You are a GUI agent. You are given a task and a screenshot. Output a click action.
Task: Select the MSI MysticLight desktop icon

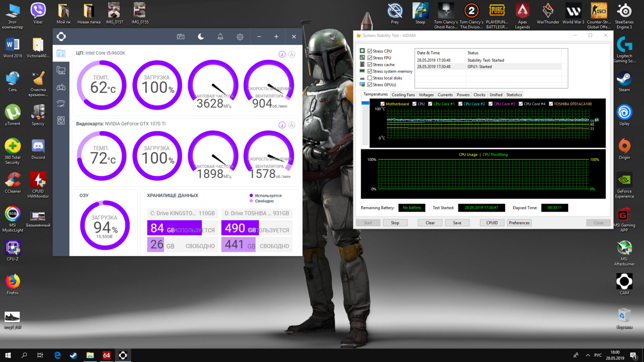click(x=13, y=219)
